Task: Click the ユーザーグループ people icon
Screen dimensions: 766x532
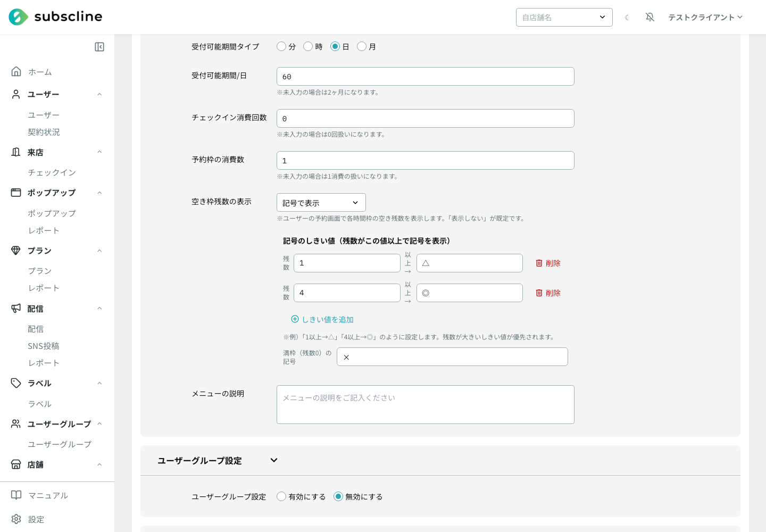Action: pyautogui.click(x=16, y=424)
